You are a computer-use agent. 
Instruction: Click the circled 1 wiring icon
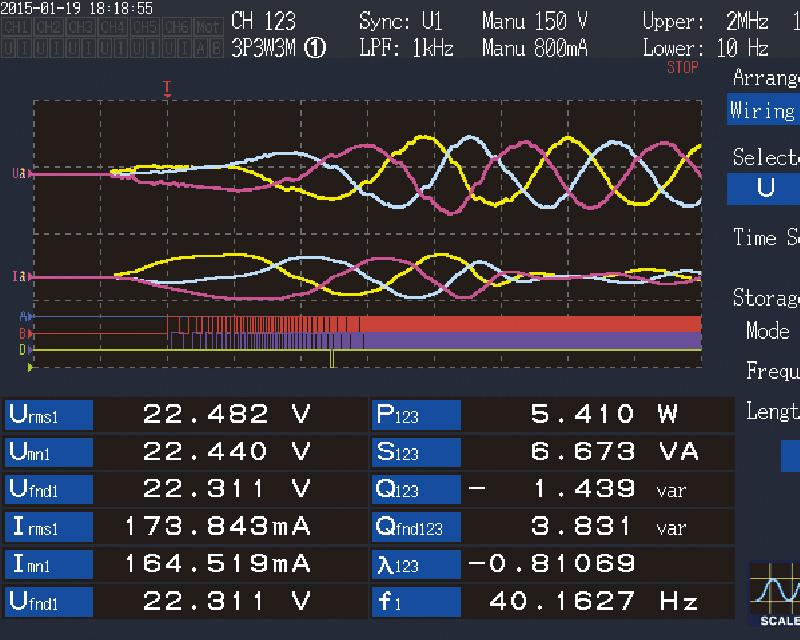coord(316,49)
